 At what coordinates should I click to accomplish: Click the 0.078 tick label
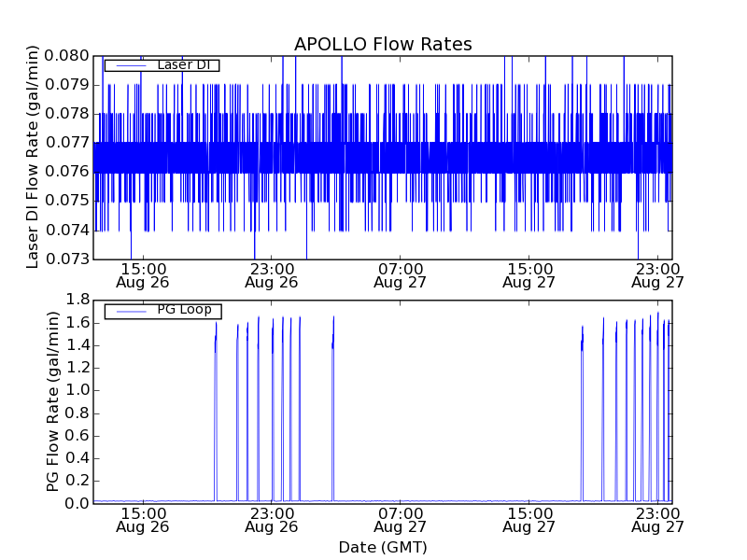click(x=66, y=114)
